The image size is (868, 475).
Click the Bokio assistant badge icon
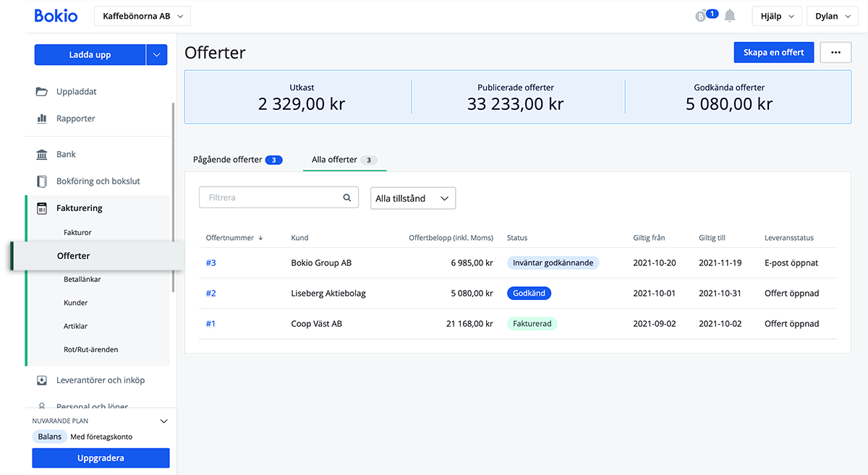701,14
